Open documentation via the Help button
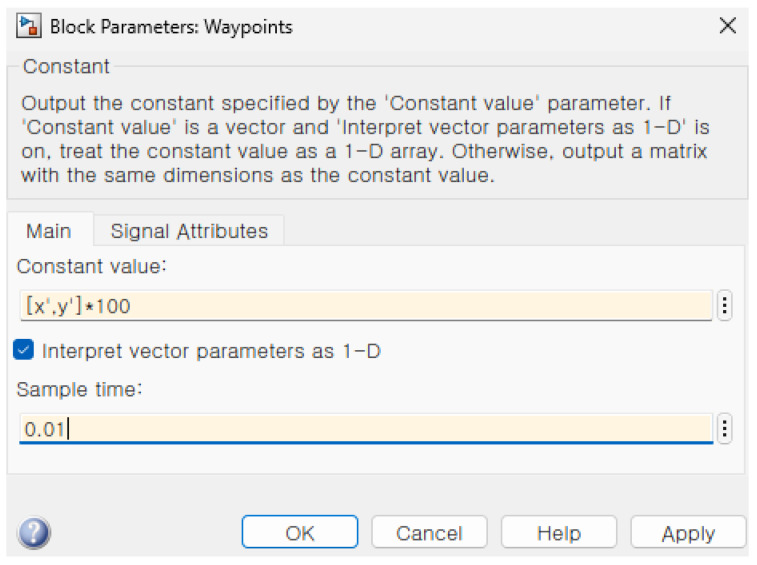Screen dimensions: 757x565 (559, 532)
